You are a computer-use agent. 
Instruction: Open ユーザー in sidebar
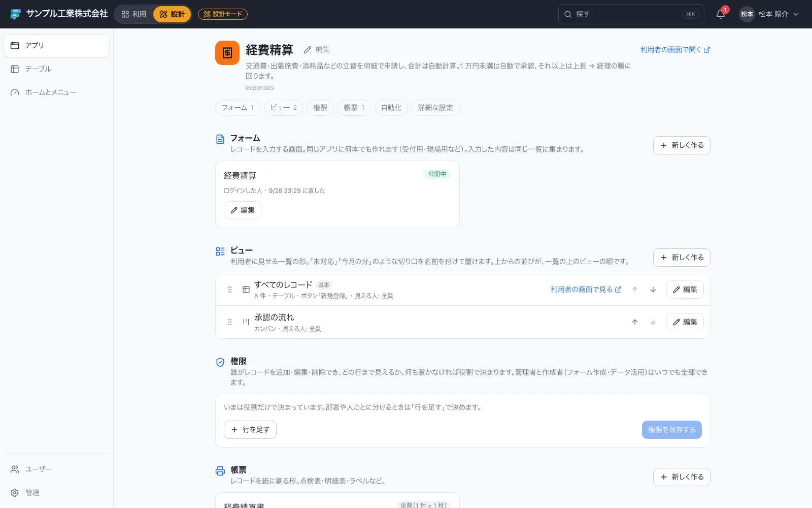(x=56, y=469)
